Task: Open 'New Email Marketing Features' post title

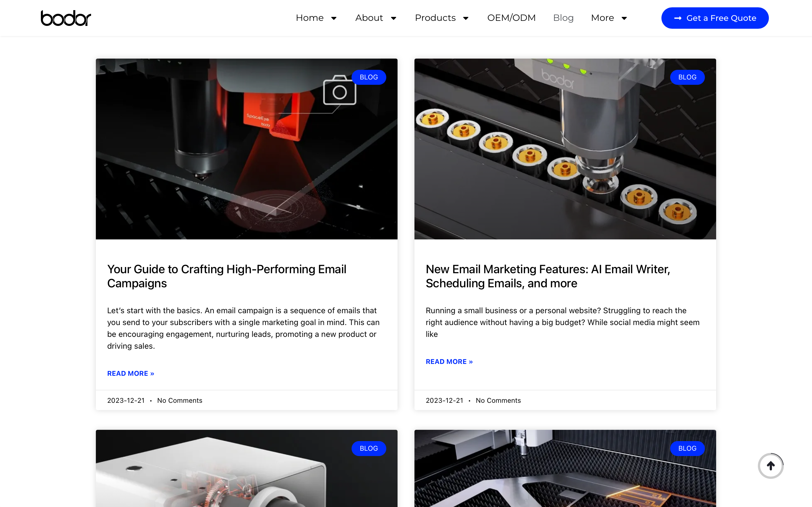Action: pos(548,276)
